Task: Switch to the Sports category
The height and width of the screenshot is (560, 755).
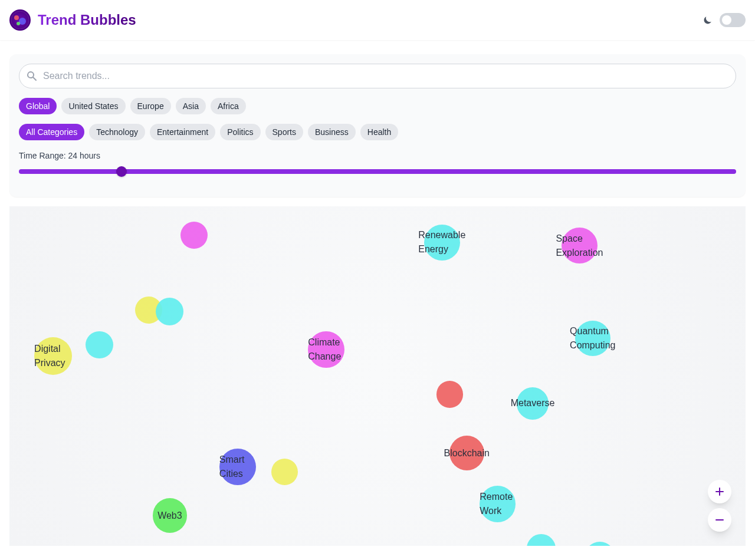Action: [284, 132]
